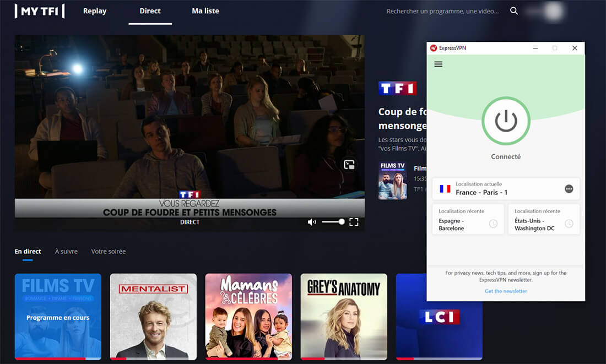Click the search program input field
Viewport: 606px width, 364px height.
(442, 11)
